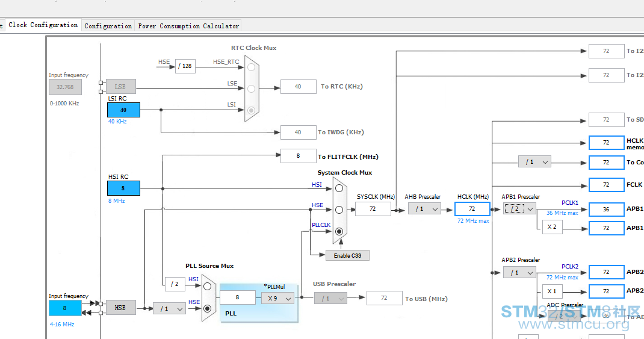Switch to the Clock Configuration tab
Screen dimensions: 644x339
coord(43,25)
